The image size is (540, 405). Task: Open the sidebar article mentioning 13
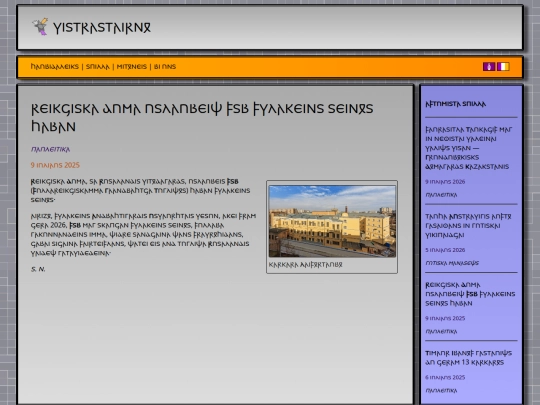468,357
